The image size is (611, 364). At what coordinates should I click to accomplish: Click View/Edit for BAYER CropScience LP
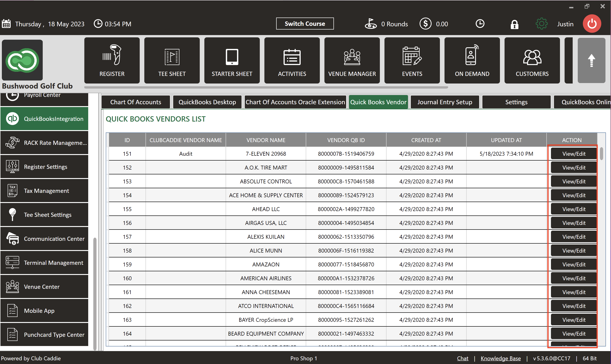[574, 320]
